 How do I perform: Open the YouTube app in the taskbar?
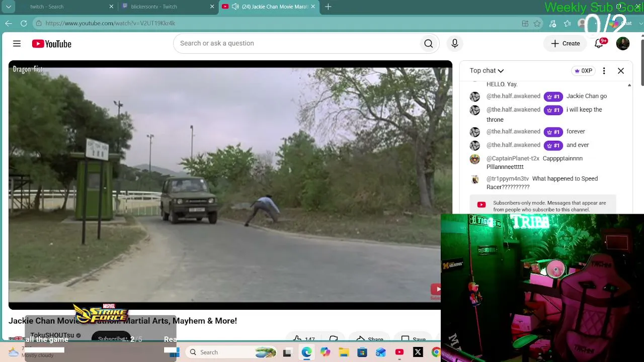point(399,352)
